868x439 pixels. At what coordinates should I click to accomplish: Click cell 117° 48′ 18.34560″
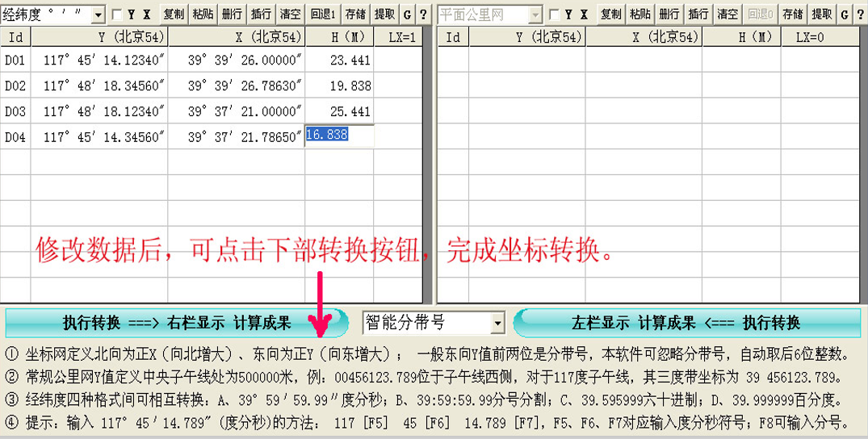tap(99, 86)
